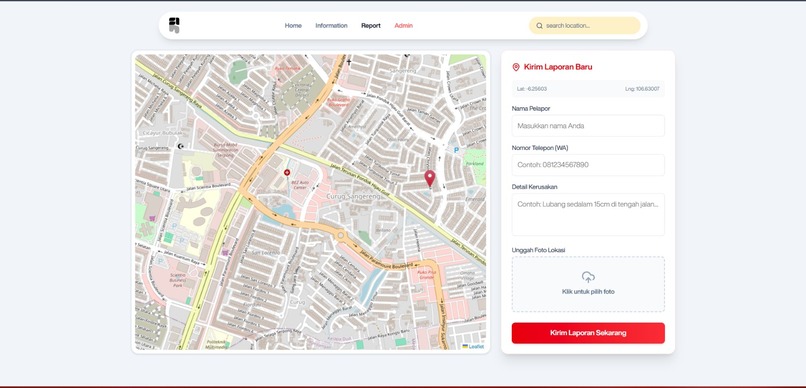This screenshot has height=388, width=806.
Task: Click the Lat coordinate value
Action: (532, 89)
